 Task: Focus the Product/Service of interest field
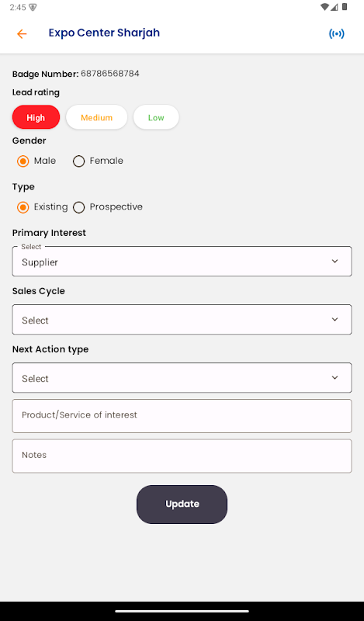tap(182, 416)
